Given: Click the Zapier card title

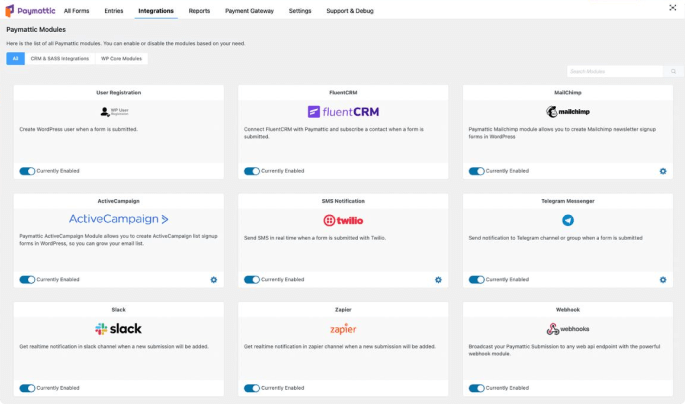Looking at the screenshot, I should tap(343, 310).
